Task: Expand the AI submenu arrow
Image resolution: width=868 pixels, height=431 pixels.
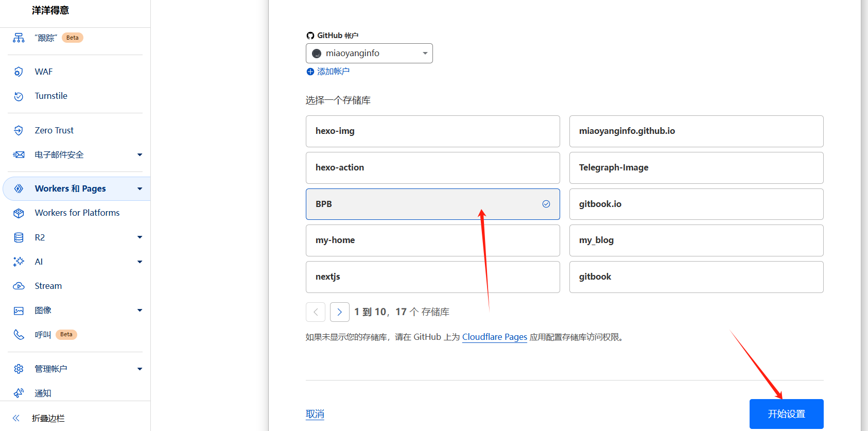Action: coord(140,262)
